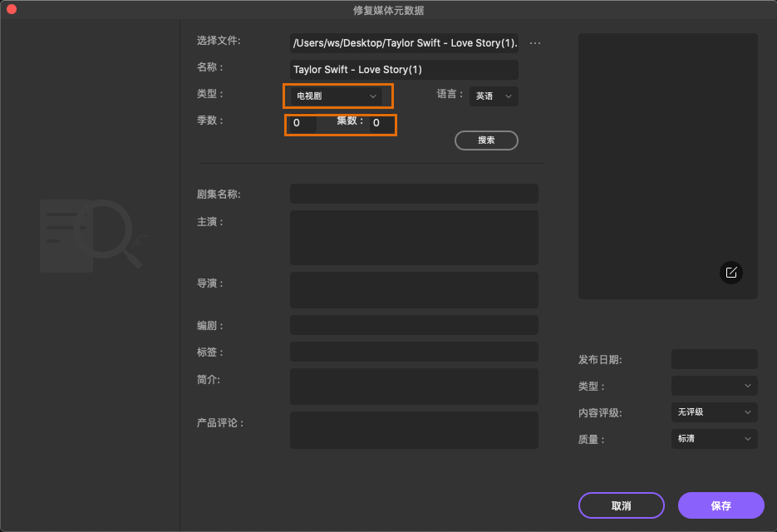Viewport: 777px width, 532px height.
Task: Open the 质量 dropdown showing 标清
Action: coord(714,439)
